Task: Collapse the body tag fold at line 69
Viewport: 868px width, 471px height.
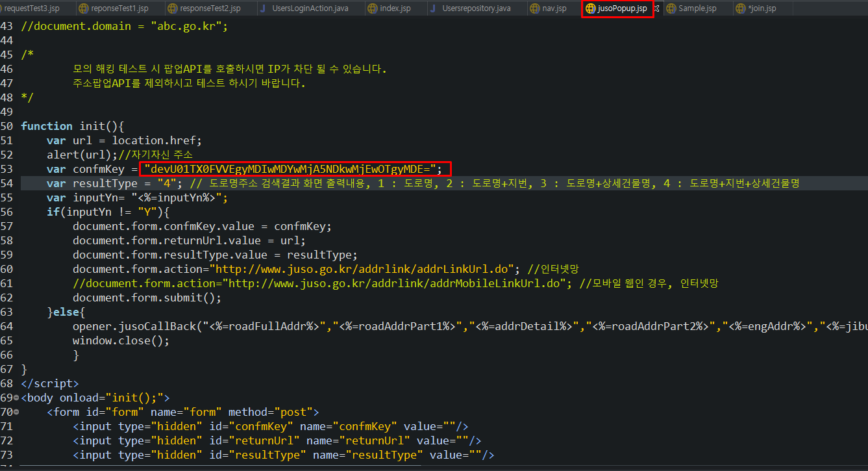Action: (16, 398)
